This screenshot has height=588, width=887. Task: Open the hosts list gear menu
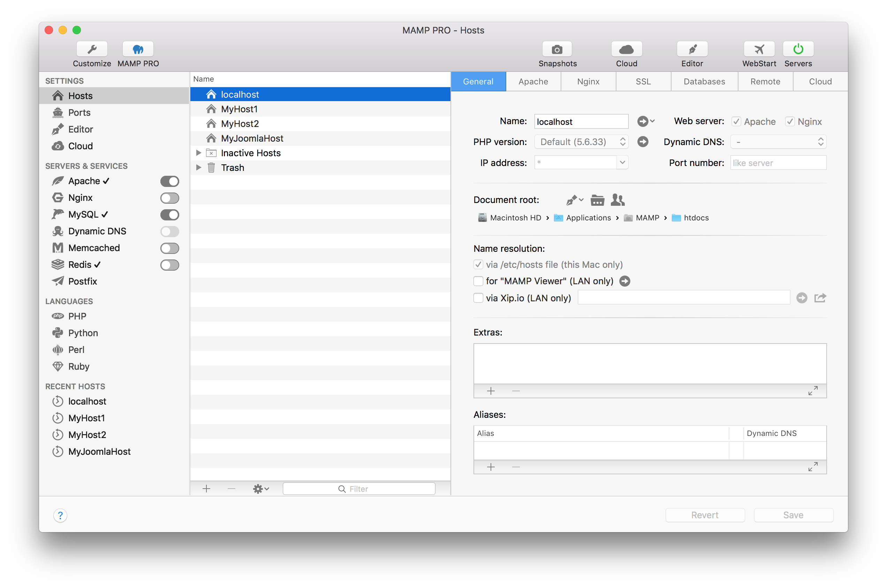pos(261,489)
